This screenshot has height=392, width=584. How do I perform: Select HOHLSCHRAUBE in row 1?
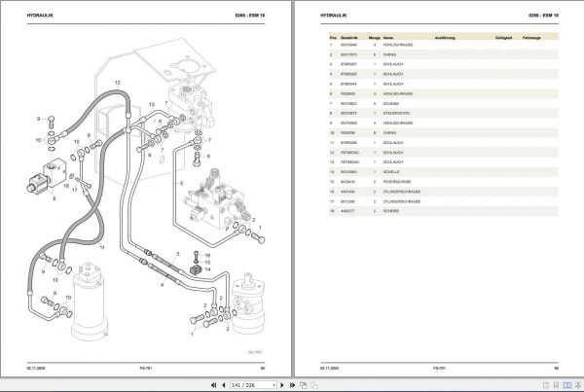[x=398, y=45]
